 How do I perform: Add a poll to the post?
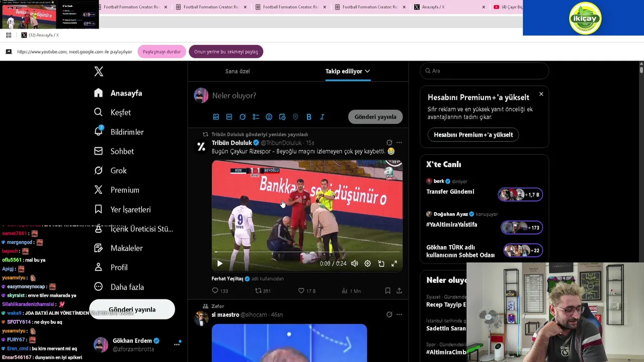coord(256,117)
